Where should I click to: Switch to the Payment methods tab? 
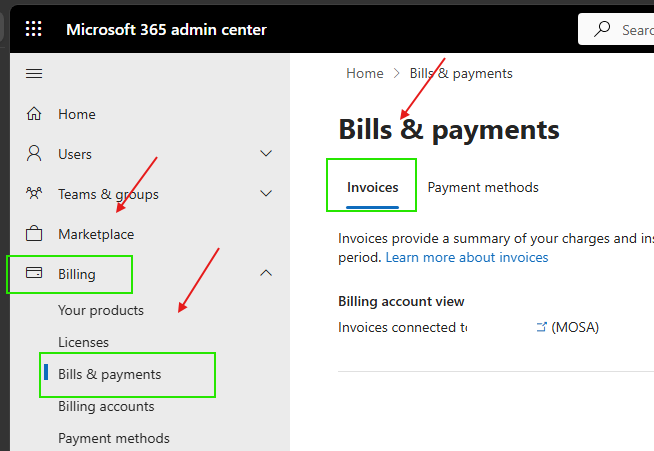coord(483,187)
